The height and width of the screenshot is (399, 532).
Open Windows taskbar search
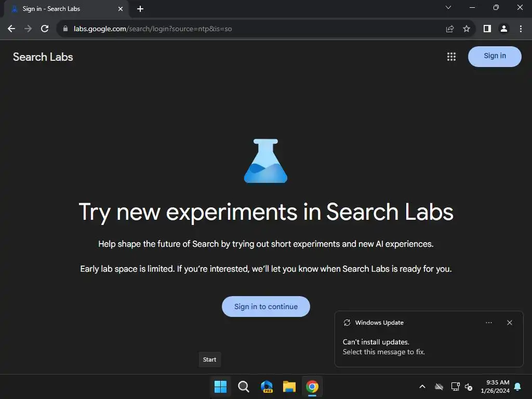(x=243, y=387)
